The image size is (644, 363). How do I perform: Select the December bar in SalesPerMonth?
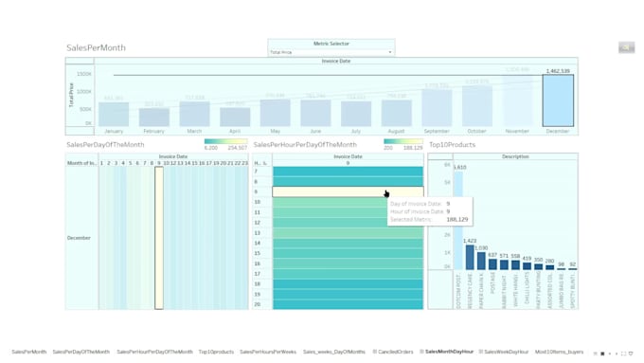(x=558, y=100)
